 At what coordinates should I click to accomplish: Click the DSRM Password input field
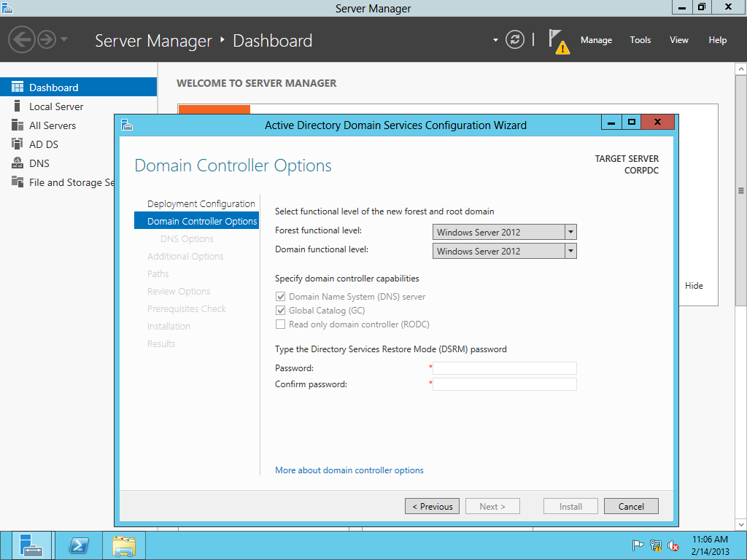tap(505, 368)
